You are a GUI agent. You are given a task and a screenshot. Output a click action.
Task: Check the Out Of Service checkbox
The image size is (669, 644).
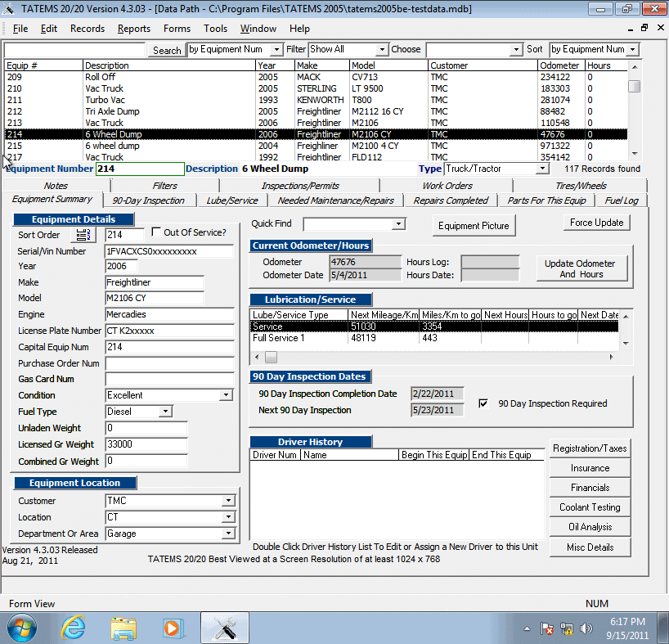[157, 232]
